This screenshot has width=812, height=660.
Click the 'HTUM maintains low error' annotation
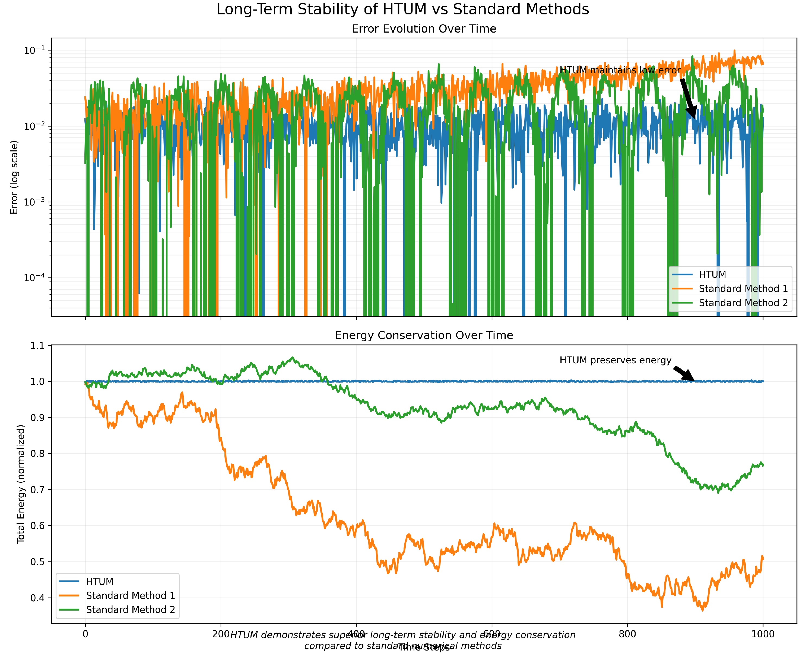click(620, 70)
